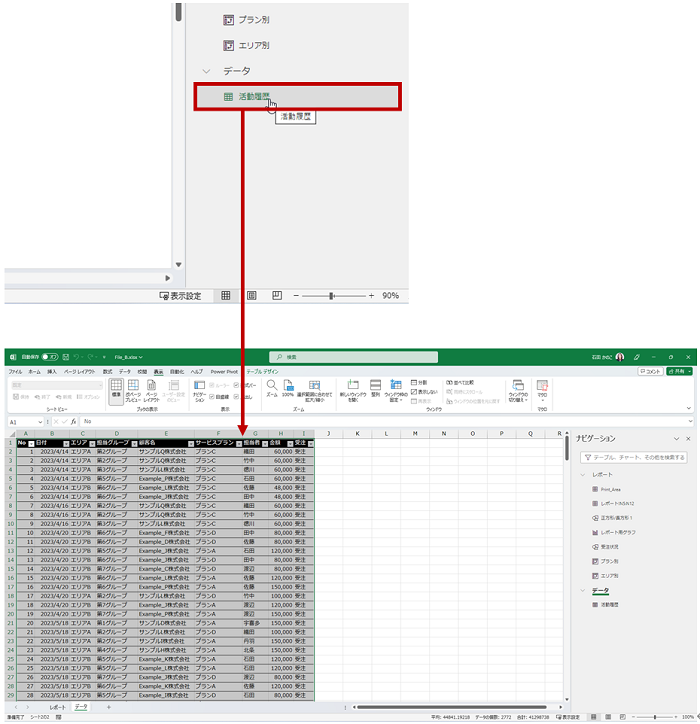The width and height of the screenshot is (700, 724).
Task: Switch to Page Break Preview icon
Action: [x=275, y=296]
